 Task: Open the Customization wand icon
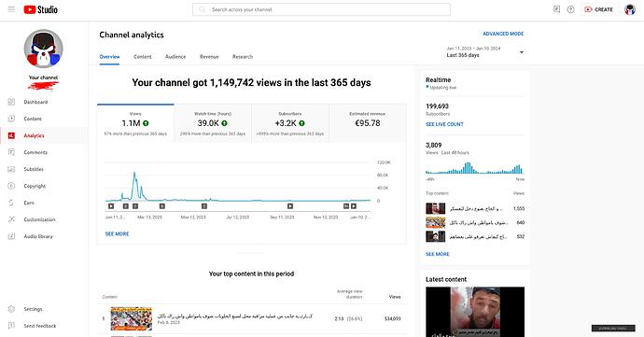(x=11, y=219)
